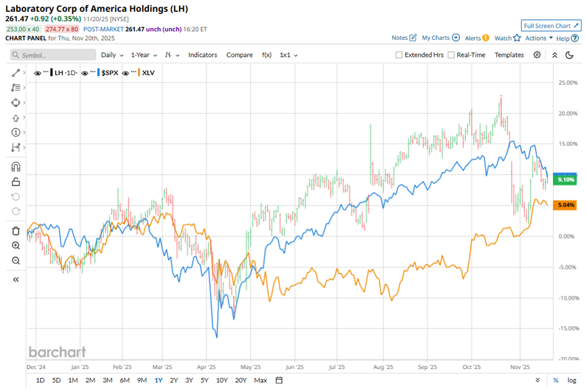Open the Actions dropdown menu

pos(539,38)
